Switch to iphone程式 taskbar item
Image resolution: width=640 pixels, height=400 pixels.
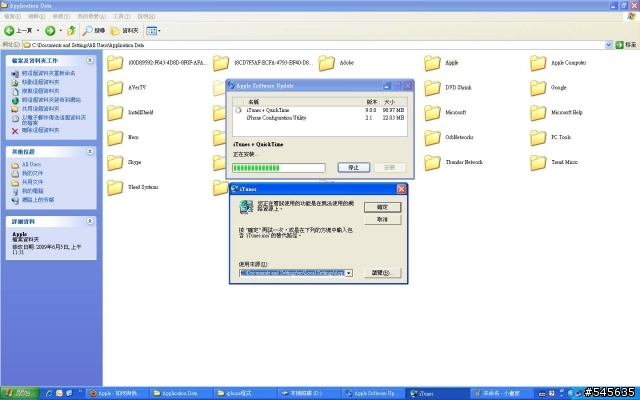pyautogui.click(x=244, y=393)
